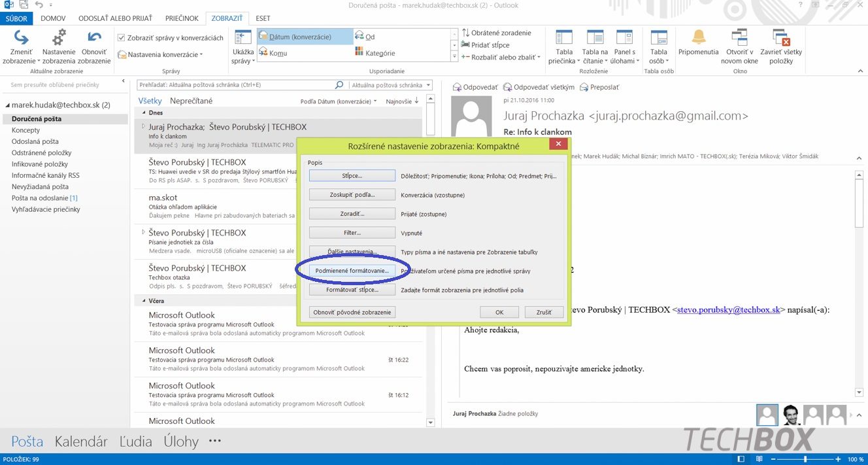This screenshot has width=868, height=465.
Task: Arrange messages by Dátum (konverzácie)
Action: [305, 37]
